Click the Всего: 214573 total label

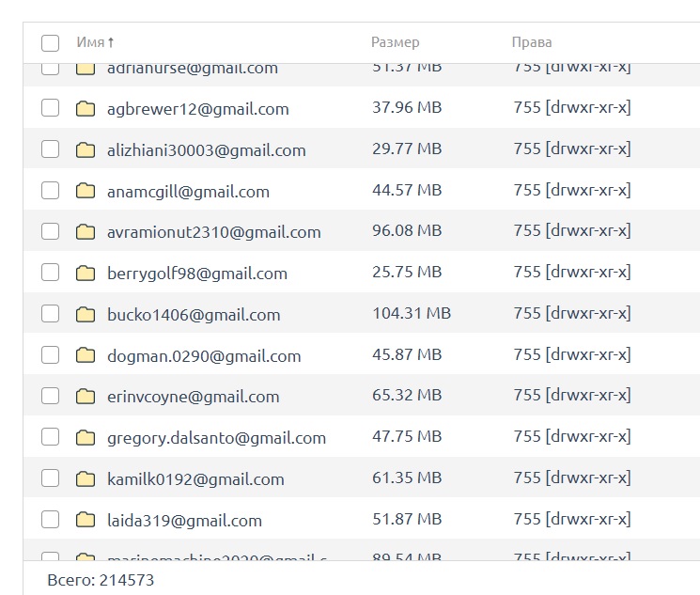(101, 580)
